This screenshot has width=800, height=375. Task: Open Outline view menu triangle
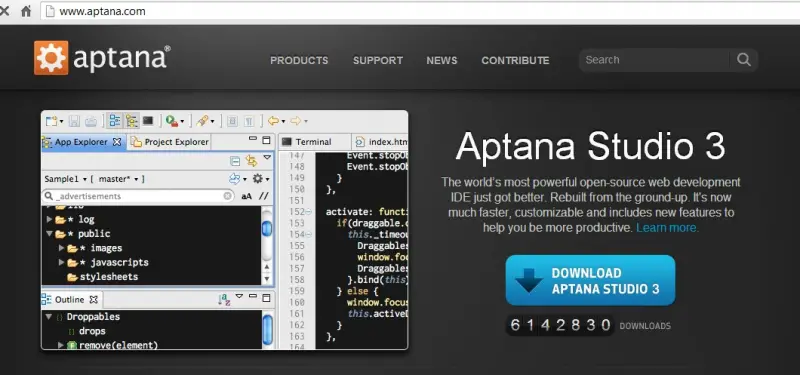(239, 296)
